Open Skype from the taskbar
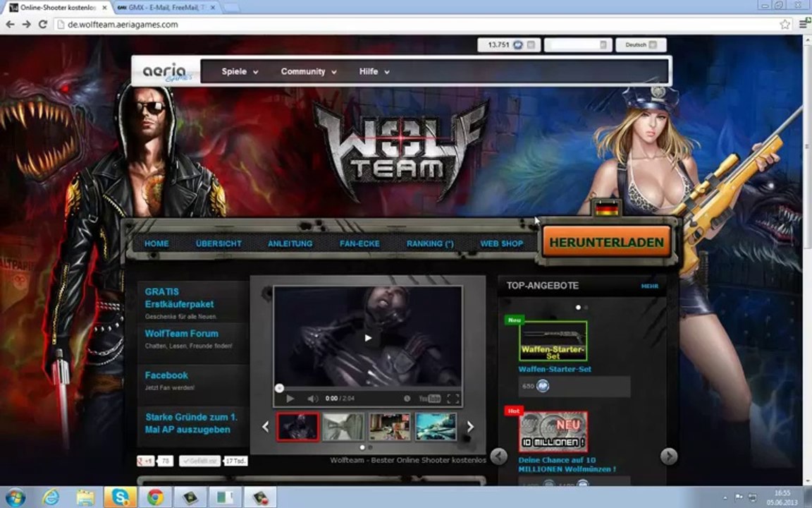Image resolution: width=812 pixels, height=508 pixels. [120, 497]
